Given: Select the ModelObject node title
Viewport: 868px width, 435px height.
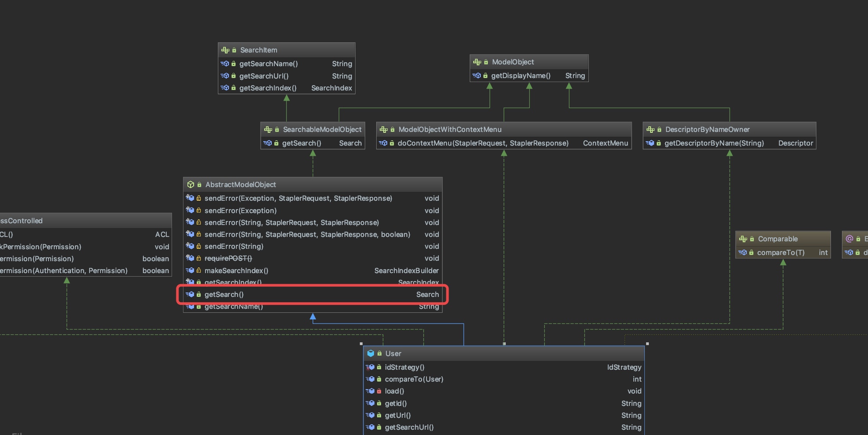Looking at the screenshot, I should coord(513,62).
